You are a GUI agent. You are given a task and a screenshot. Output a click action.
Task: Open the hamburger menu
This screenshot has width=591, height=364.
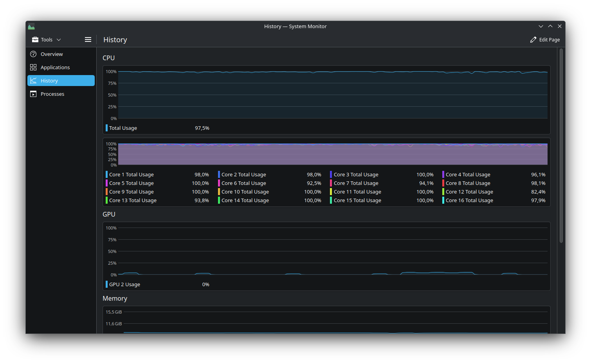tap(88, 39)
